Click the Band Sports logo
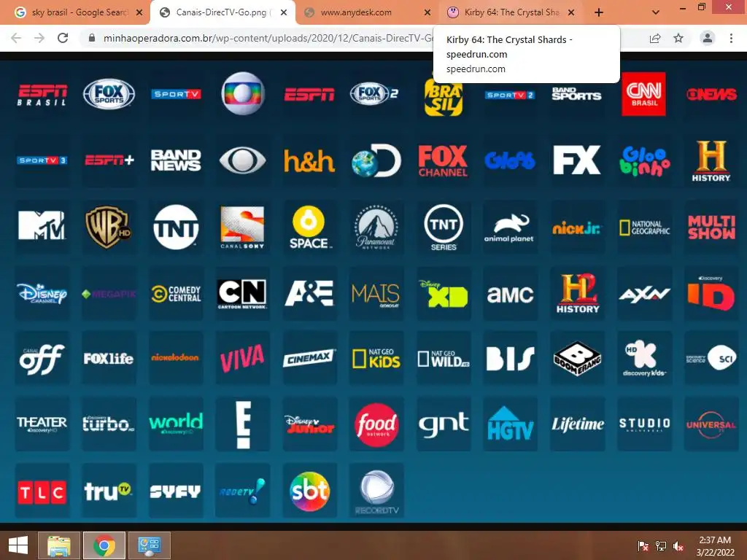747x560 pixels. [576, 93]
